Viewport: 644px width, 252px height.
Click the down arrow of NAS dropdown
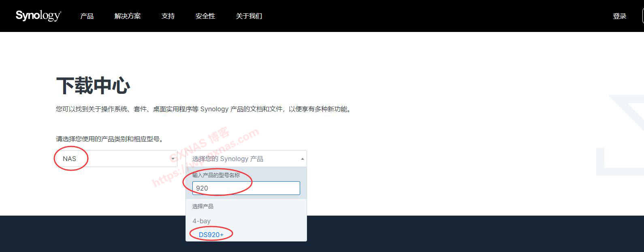(x=173, y=159)
